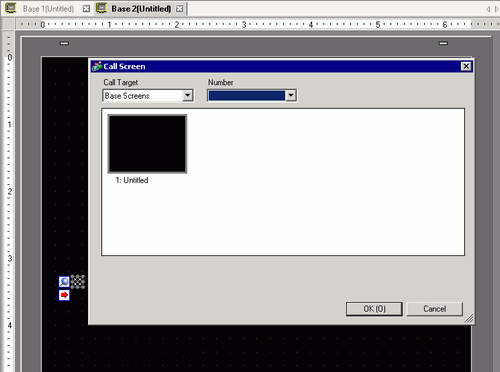Viewport: 500px width, 372px height.
Task: Close the Call Screen dialog
Action: tap(466, 66)
